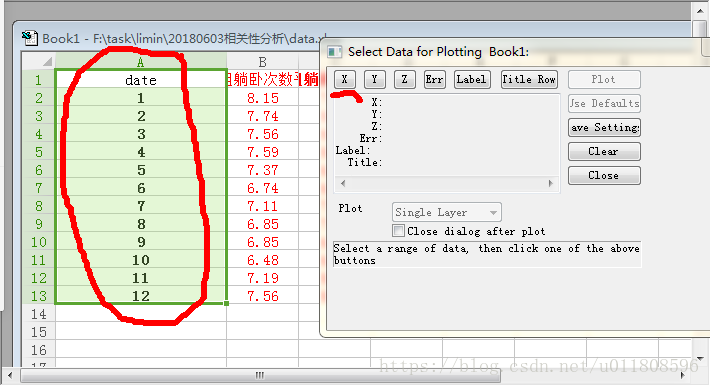The image size is (710, 386).
Task: Select row header 14
Action: tap(38, 314)
